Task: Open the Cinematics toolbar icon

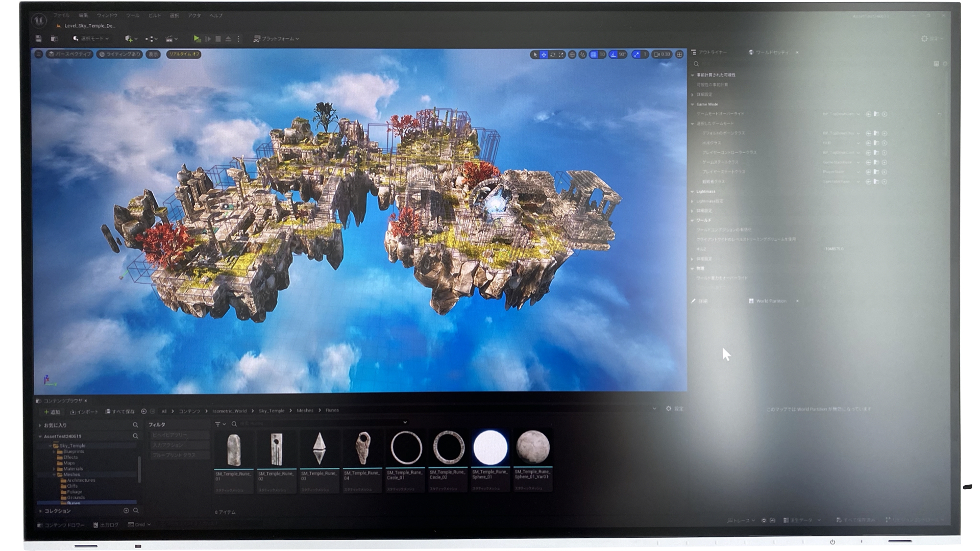Action: 169,38
